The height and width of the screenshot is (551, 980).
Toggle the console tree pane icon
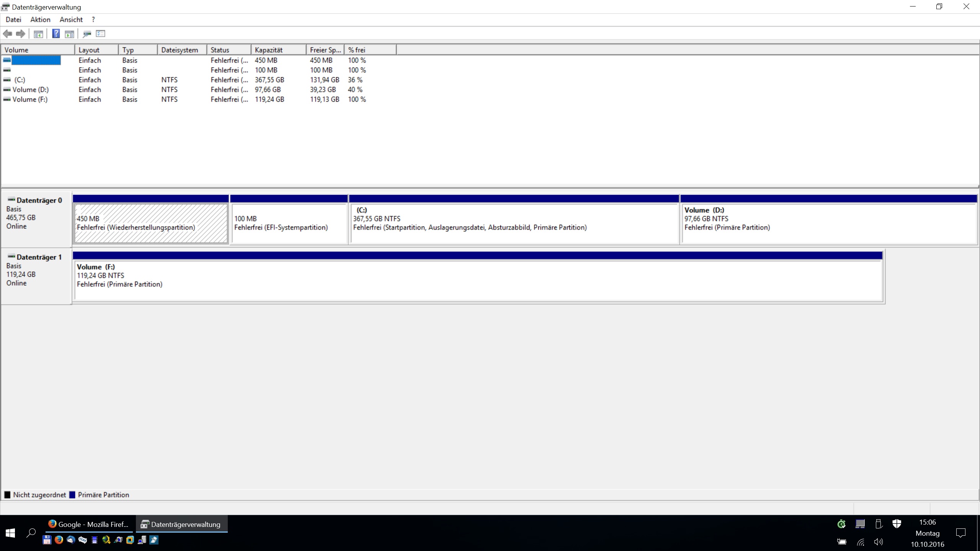click(x=38, y=34)
